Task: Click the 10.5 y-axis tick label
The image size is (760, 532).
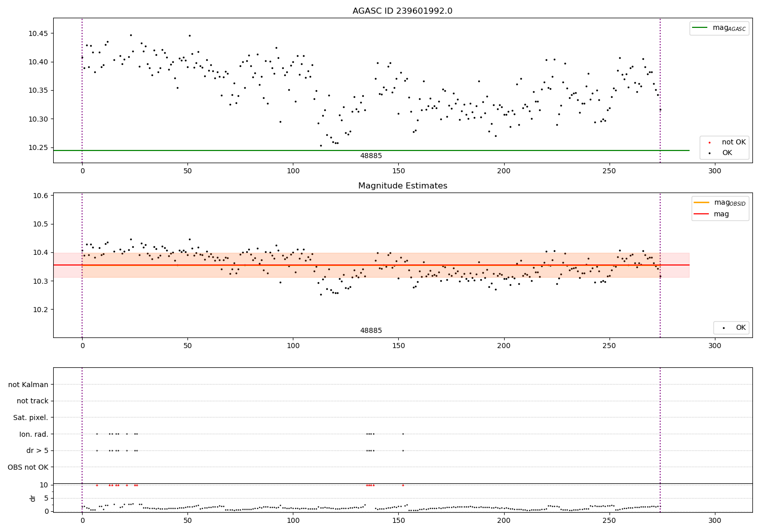Action: point(40,224)
